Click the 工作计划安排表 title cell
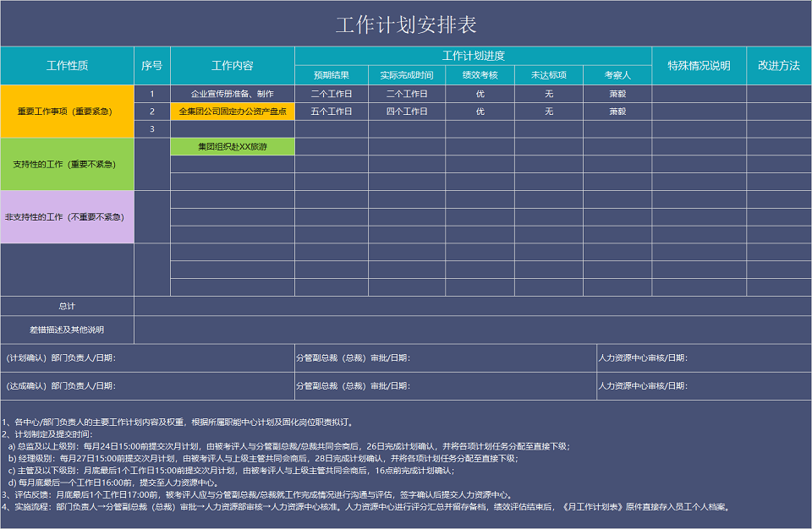Viewport: 812px width, 529px height. (406, 25)
